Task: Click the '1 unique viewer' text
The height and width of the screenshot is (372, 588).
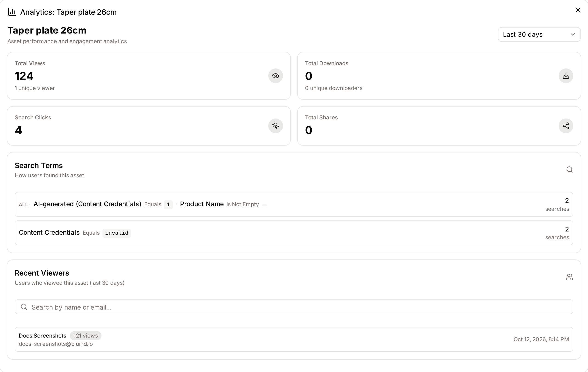Action: coord(35,88)
